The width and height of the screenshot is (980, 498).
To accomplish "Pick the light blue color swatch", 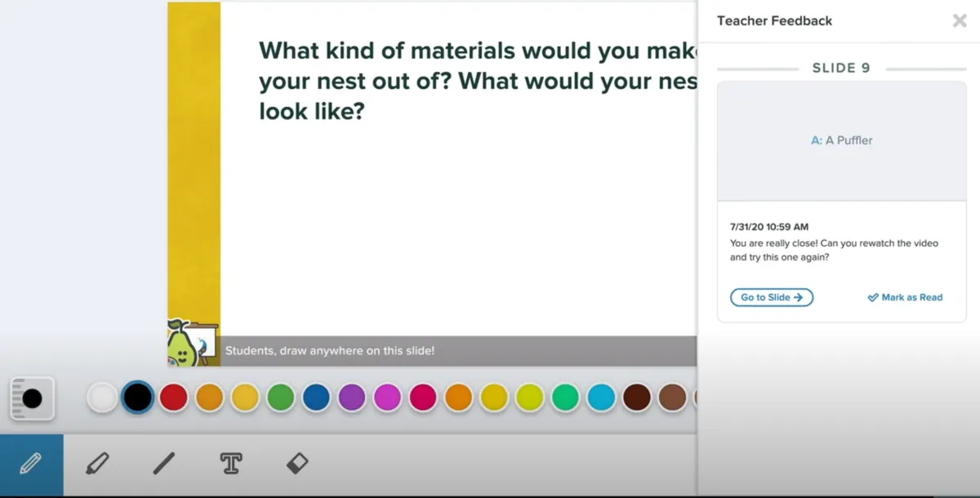I will tap(601, 398).
